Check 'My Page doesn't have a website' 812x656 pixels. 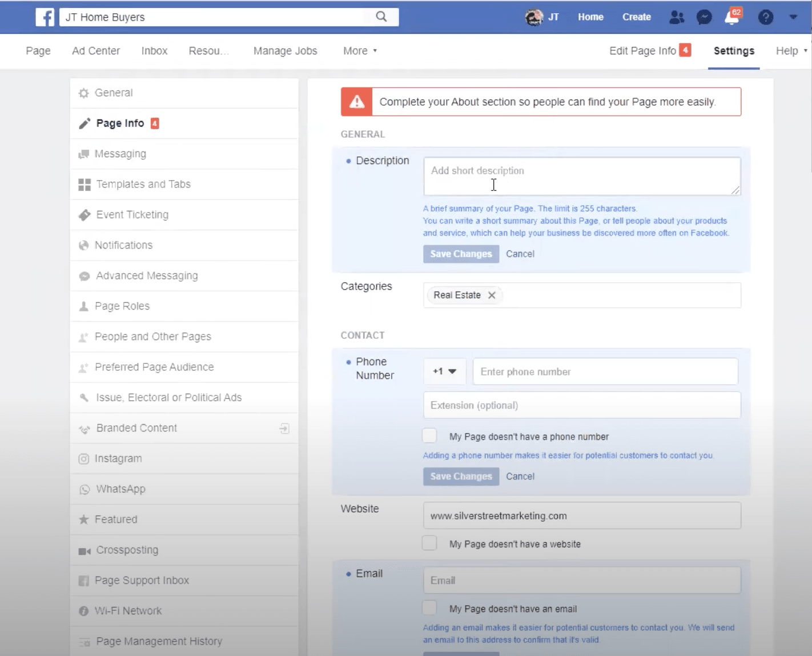[429, 543]
